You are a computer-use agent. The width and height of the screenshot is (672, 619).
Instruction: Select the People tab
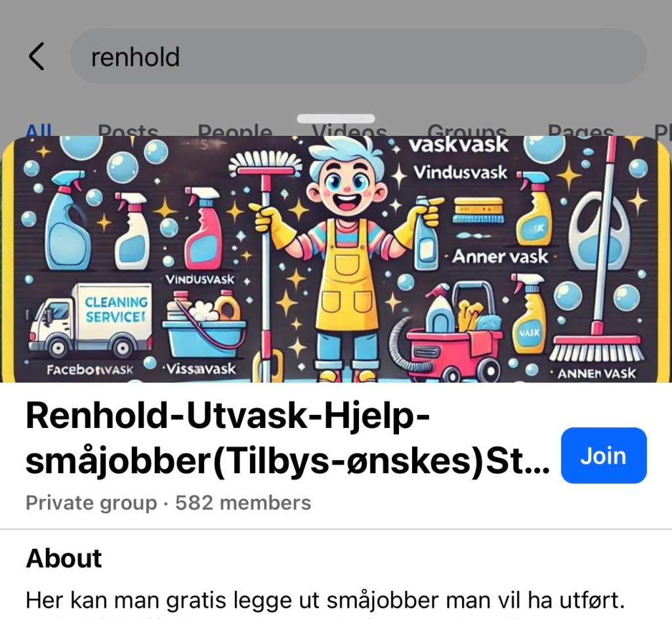(x=235, y=129)
